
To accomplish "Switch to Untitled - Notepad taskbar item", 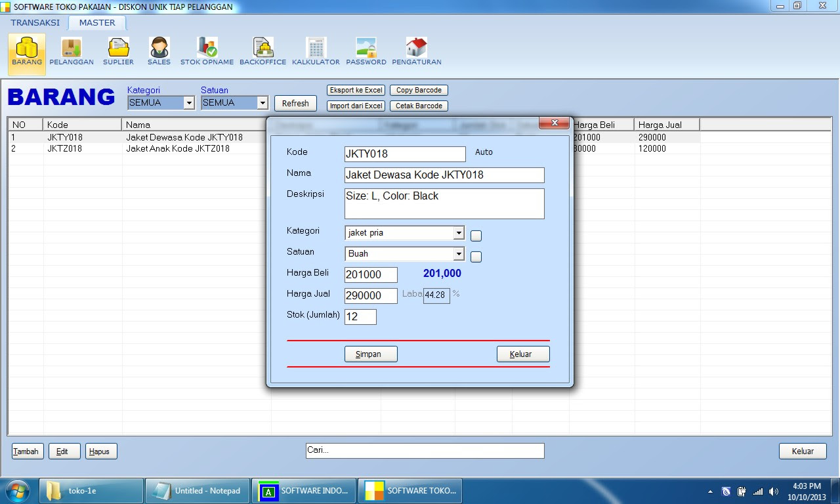I will pos(198,491).
